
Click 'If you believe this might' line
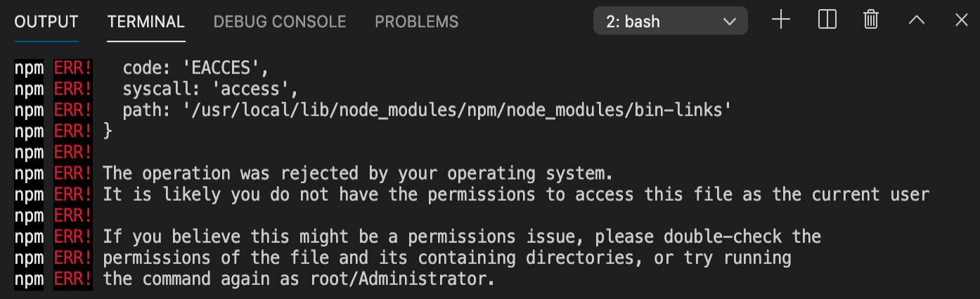pos(462,237)
